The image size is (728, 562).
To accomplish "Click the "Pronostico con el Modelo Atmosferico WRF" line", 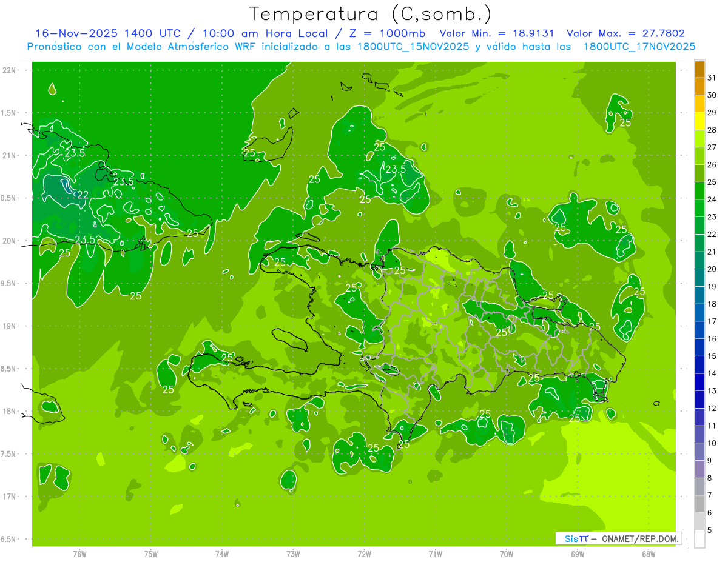I will (x=142, y=47).
